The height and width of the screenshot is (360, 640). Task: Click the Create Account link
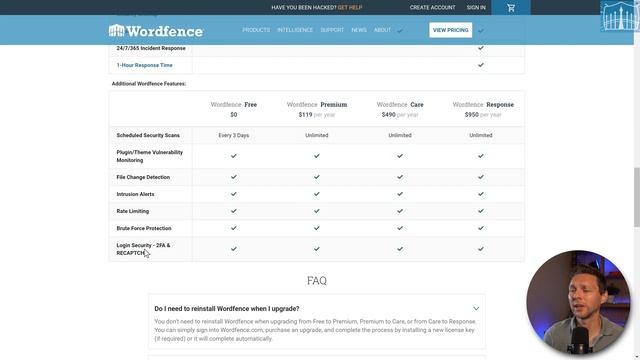tap(432, 7)
